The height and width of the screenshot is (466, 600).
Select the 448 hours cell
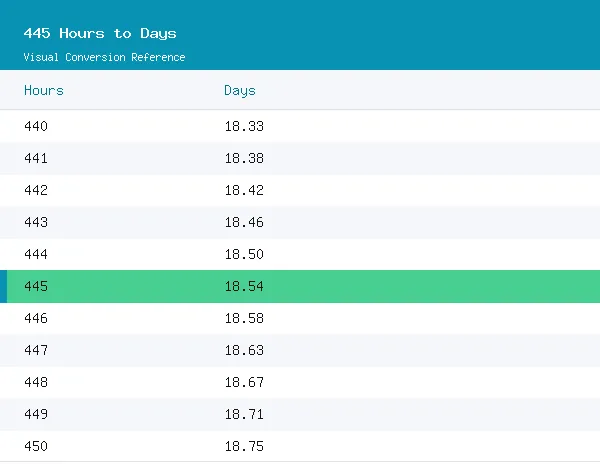36,382
